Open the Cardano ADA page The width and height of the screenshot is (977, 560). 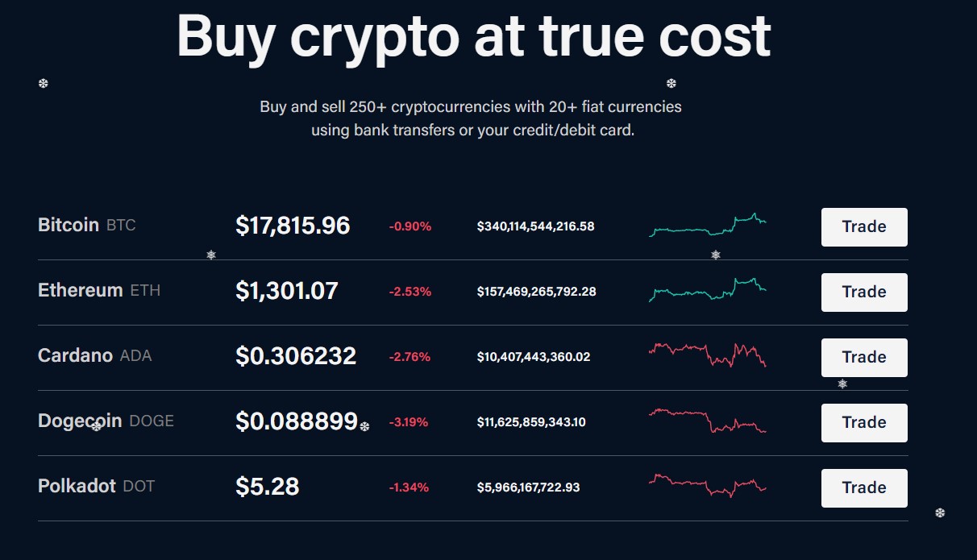tap(94, 355)
